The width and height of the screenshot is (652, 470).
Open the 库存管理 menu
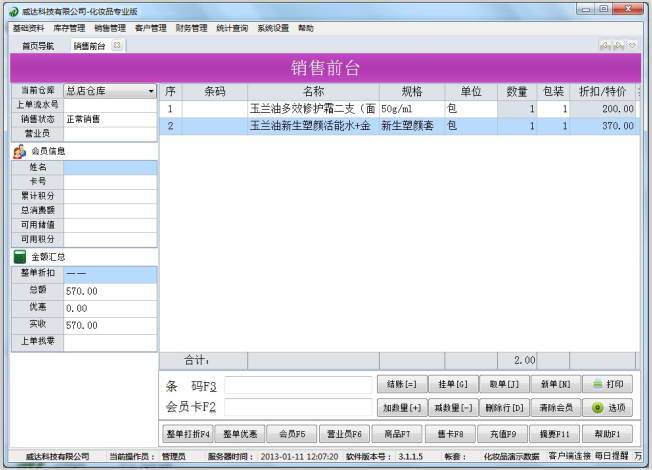click(69, 28)
